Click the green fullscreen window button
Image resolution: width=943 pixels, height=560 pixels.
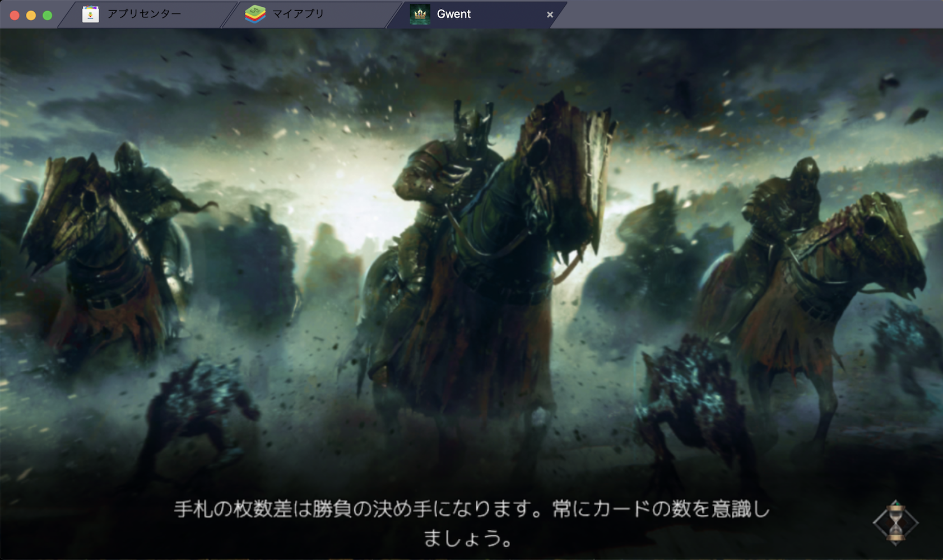click(x=48, y=15)
